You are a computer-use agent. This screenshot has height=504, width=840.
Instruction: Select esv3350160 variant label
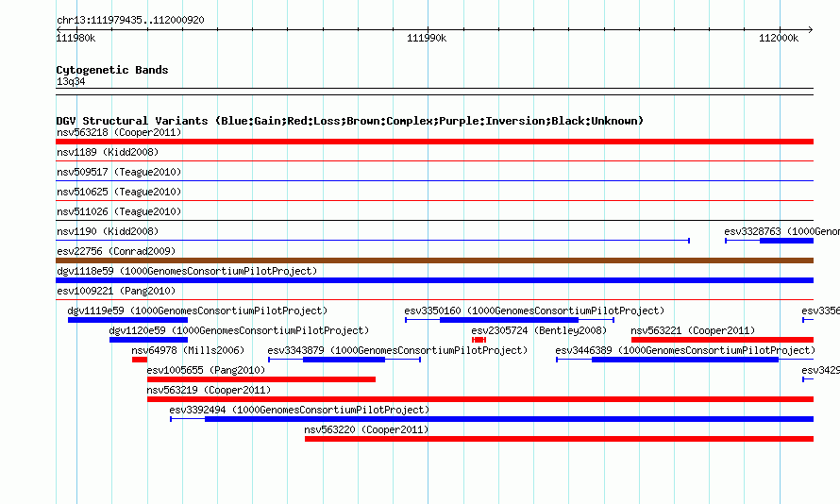(x=534, y=311)
